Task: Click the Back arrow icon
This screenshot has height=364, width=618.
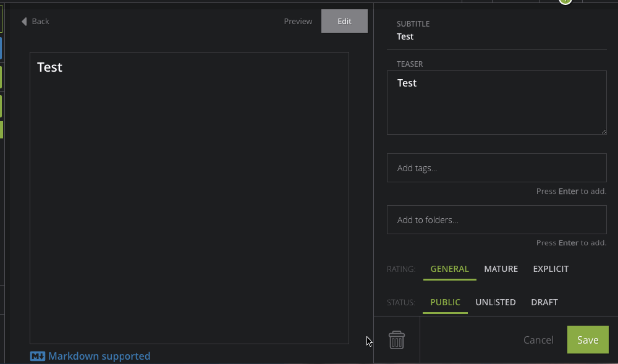Action: pyautogui.click(x=24, y=22)
